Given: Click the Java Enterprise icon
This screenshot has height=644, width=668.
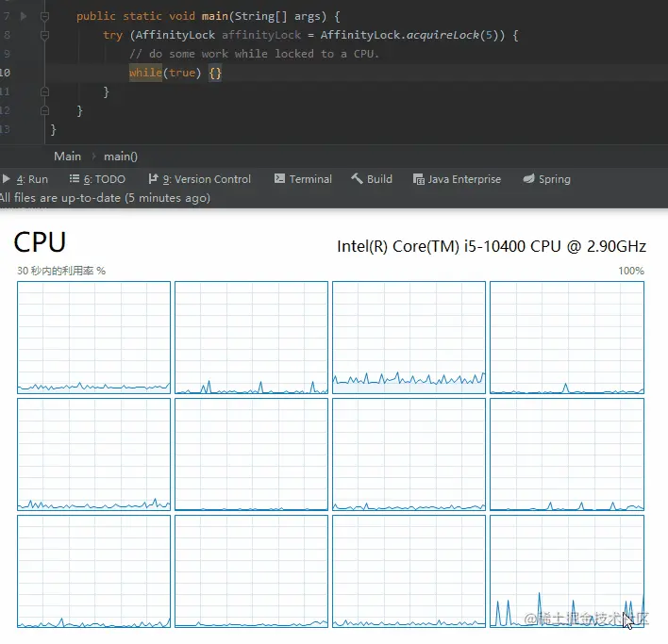Looking at the screenshot, I should (x=418, y=179).
